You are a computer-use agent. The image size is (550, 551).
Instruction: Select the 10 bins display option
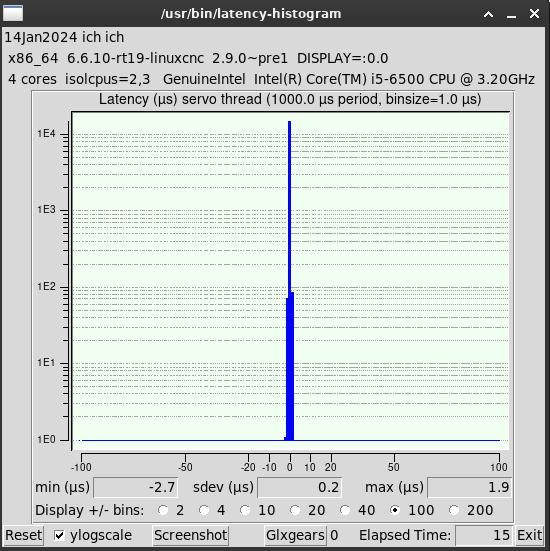coord(245,510)
